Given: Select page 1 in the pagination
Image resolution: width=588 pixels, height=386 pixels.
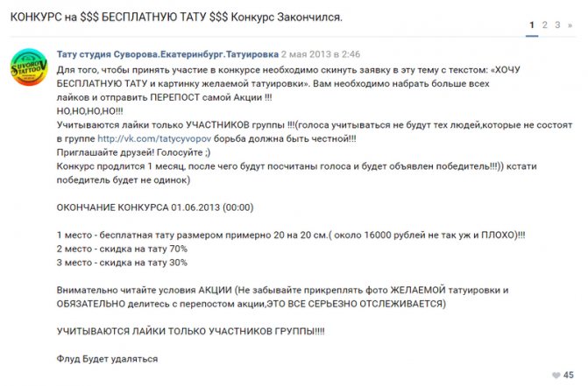Looking at the screenshot, I should click(x=532, y=25).
